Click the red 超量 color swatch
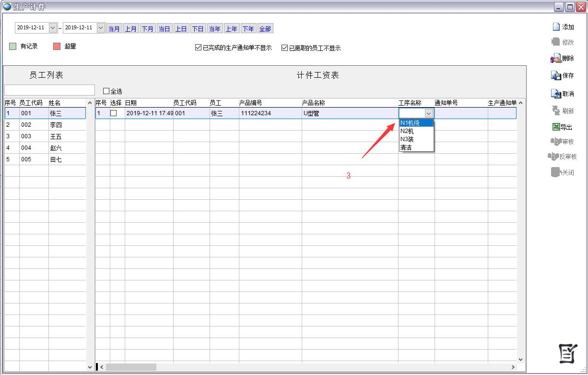The image size is (588, 375). tap(57, 47)
